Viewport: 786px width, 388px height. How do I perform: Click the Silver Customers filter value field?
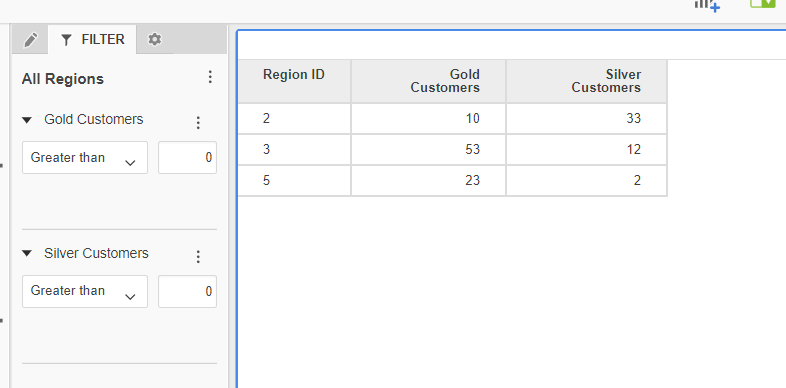pyautogui.click(x=187, y=291)
